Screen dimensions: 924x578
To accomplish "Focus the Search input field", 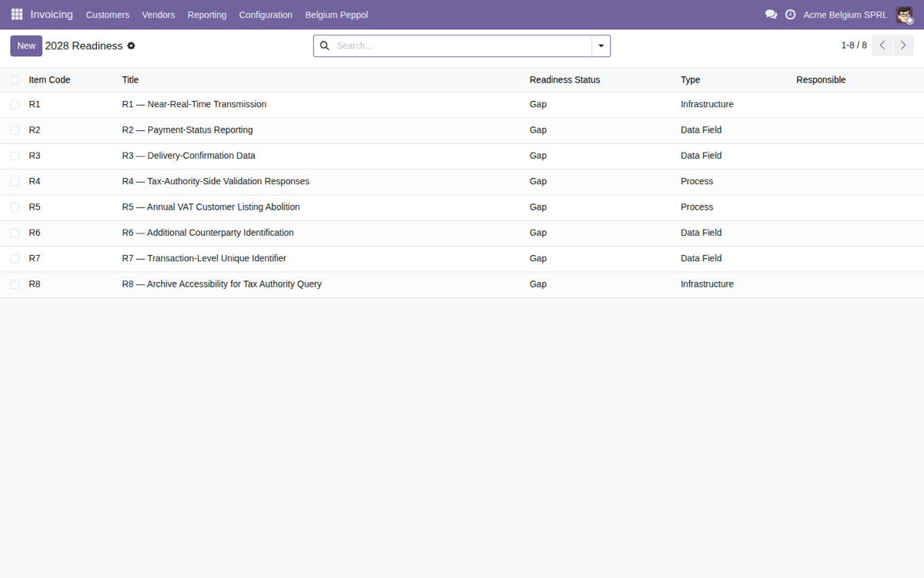I will coord(462,46).
